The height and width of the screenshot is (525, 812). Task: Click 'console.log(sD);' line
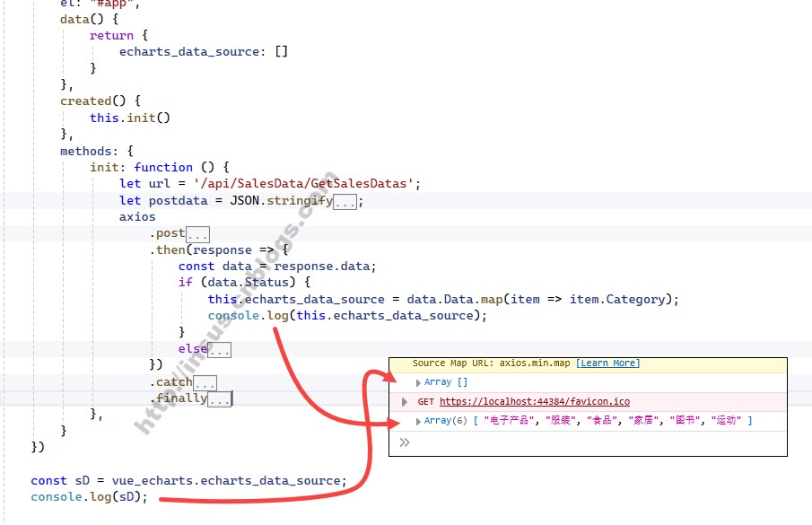89,497
